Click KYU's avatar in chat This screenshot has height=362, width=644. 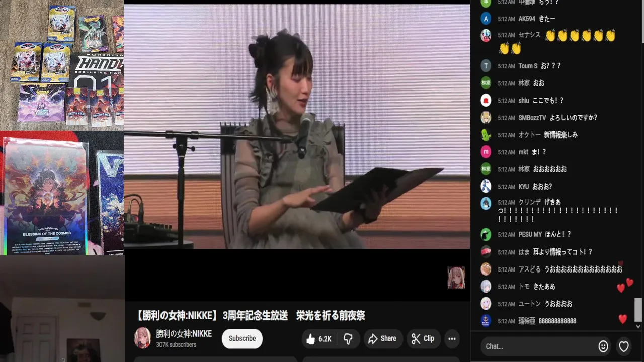click(486, 186)
